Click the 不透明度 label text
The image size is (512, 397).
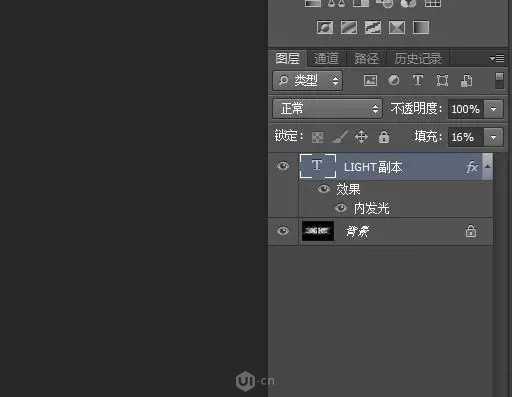pyautogui.click(x=416, y=109)
